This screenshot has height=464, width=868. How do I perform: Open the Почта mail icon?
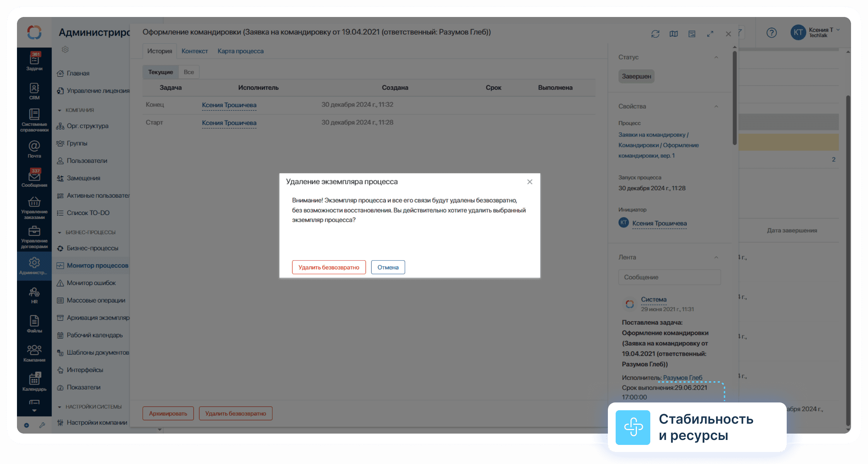(34, 149)
